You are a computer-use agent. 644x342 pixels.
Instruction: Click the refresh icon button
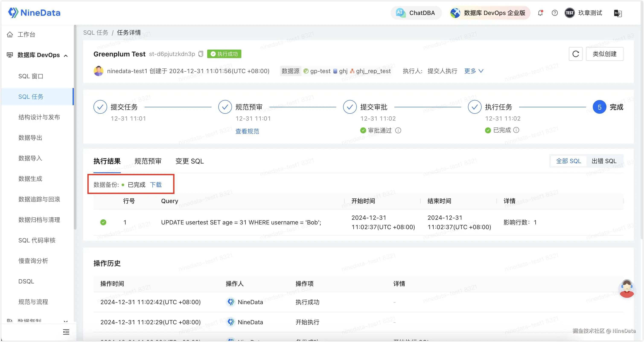coord(576,54)
